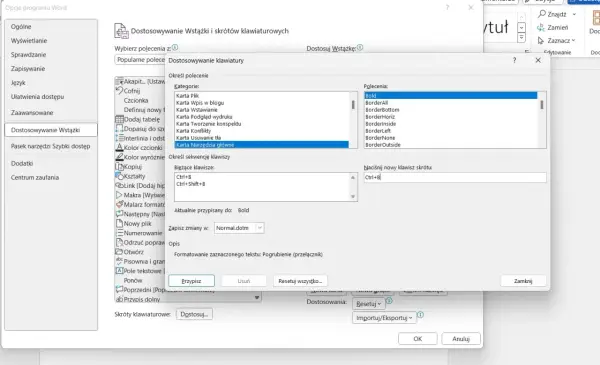Image resolution: width=600 pixels, height=365 pixels.
Task: Select the Kopiuj copy icon
Action: [119, 166]
